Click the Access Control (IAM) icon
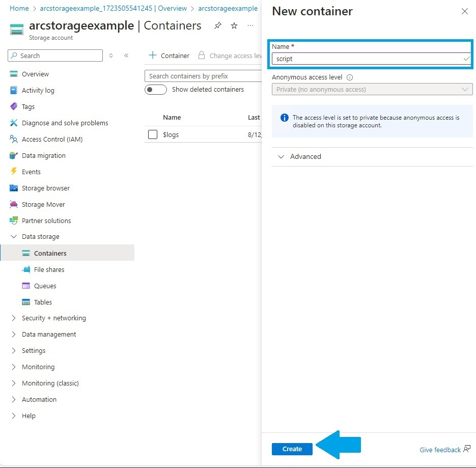Image resolution: width=476 pixels, height=468 pixels. click(x=14, y=139)
